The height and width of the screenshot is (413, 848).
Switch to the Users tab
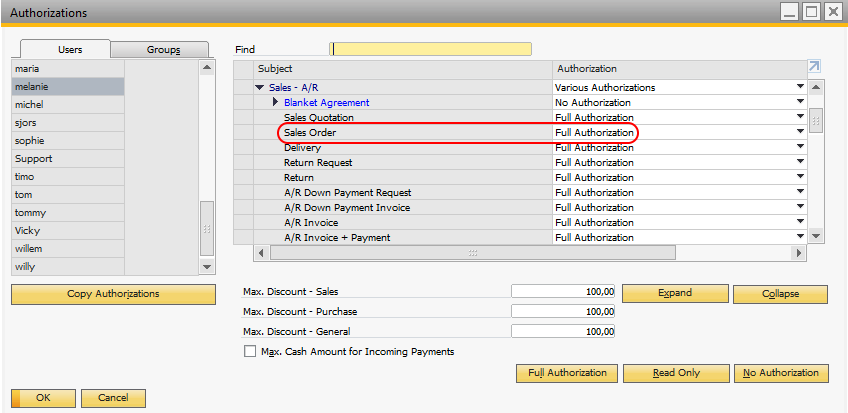65,49
